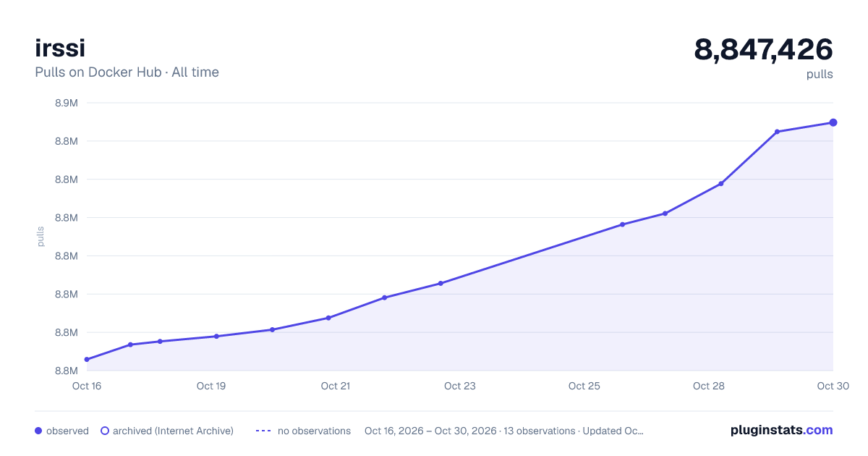Click the 'Oct 28' axis label
Screen dimensions: 868x456
click(709, 386)
